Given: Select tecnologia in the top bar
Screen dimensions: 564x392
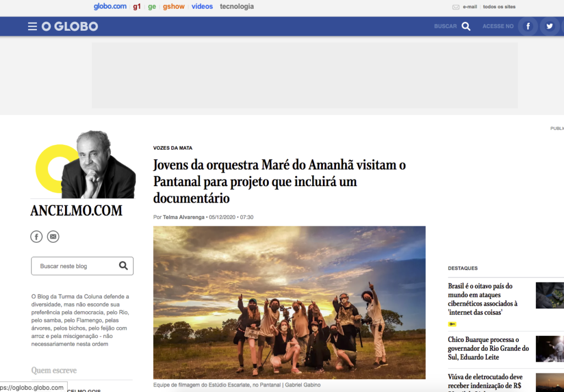Looking at the screenshot, I should click(x=237, y=7).
